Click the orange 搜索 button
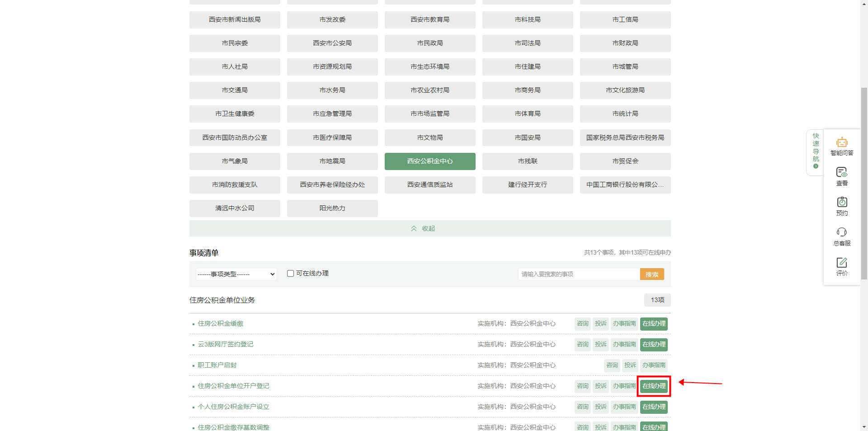Screen dimensions: 868x431 pos(652,274)
